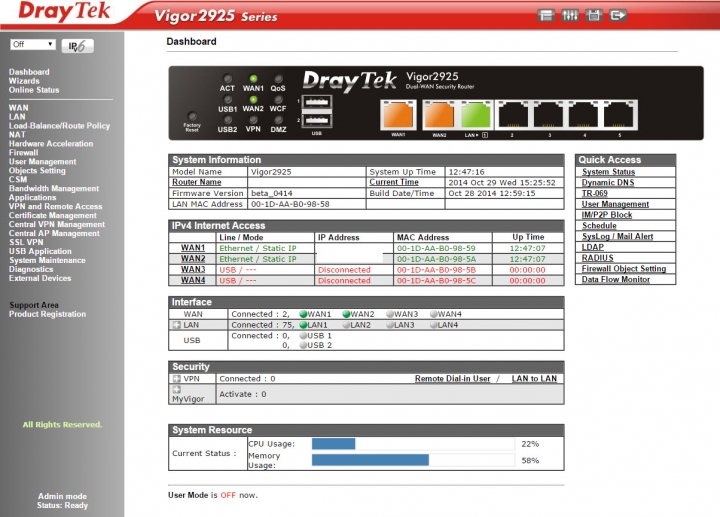Click the grey USB 1 status dot in the Interface table
This screenshot has width=720, height=517.
[303, 336]
